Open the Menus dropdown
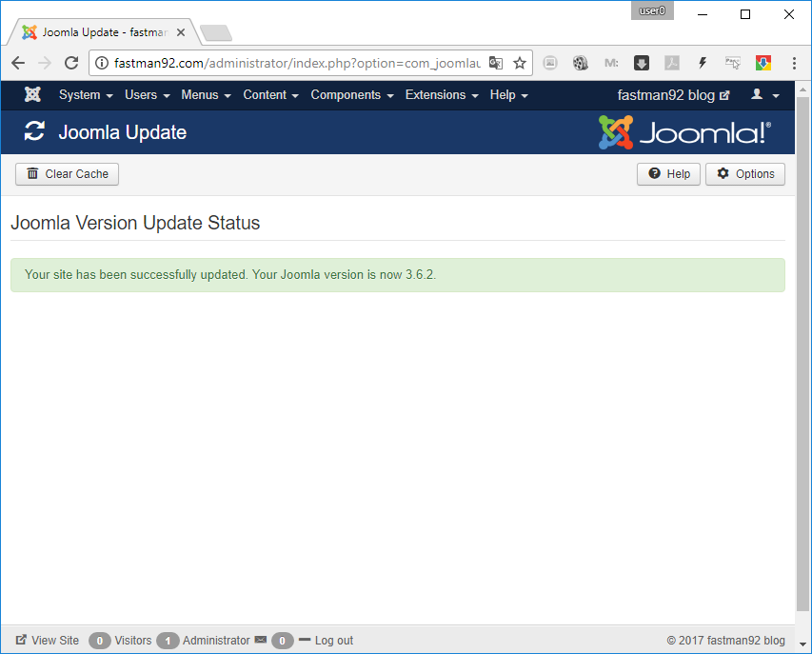 (x=206, y=95)
